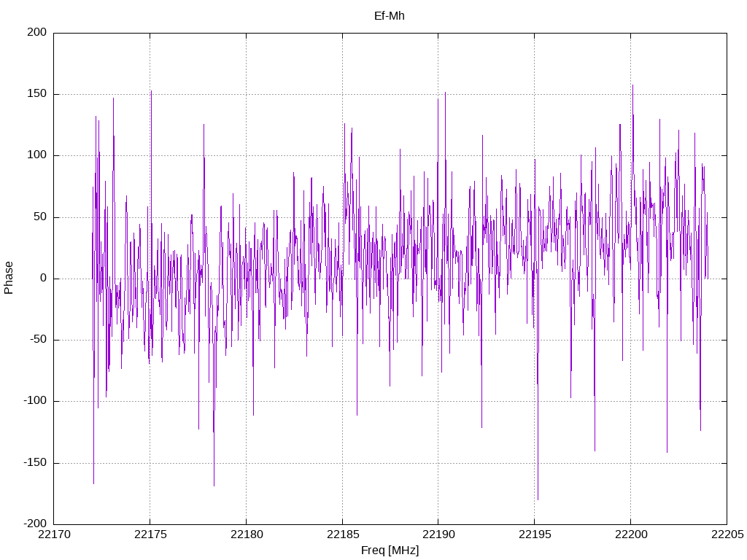The image size is (747, 560).
Task: Click the y-axis tick label 100
Action: tap(37, 155)
